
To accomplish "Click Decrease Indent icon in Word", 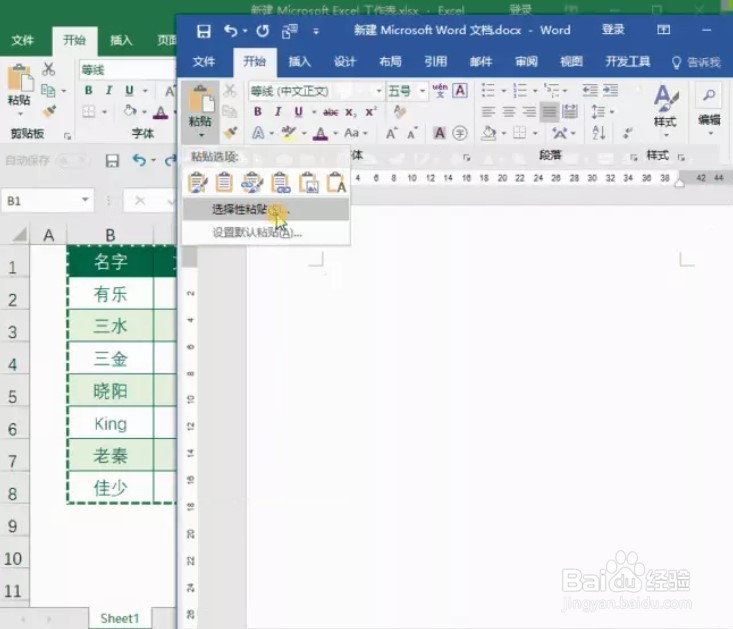I will [x=590, y=90].
